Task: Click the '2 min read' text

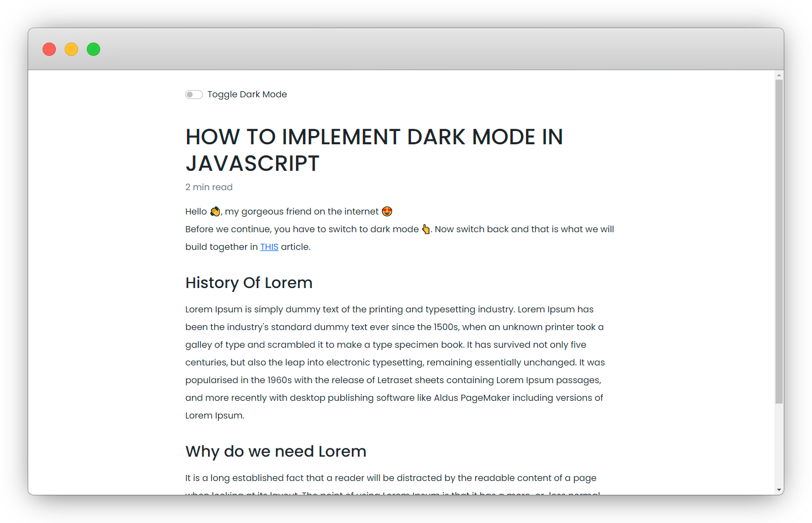Action: point(209,187)
